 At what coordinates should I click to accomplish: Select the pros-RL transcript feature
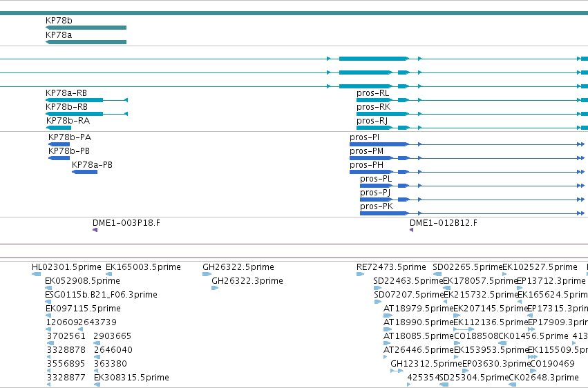coord(472,100)
